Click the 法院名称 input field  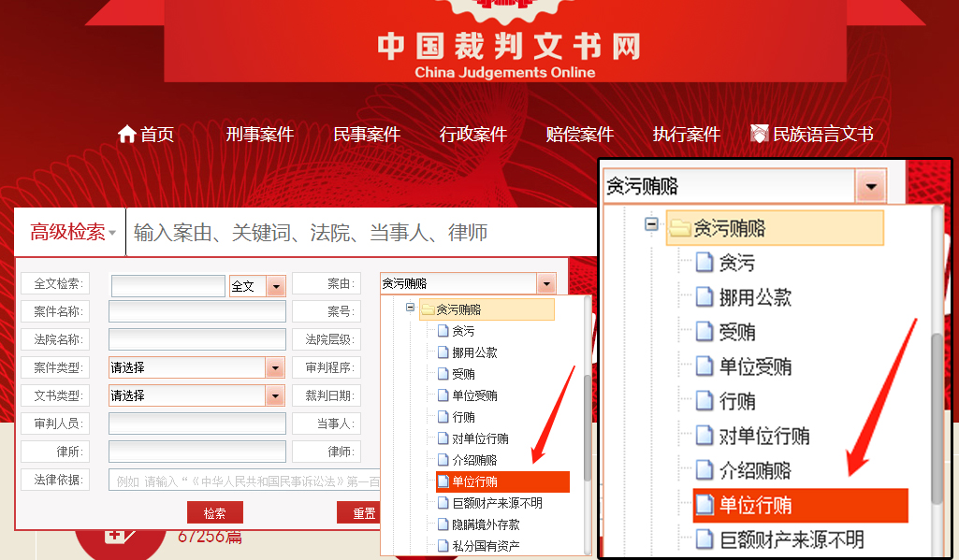tap(196, 339)
